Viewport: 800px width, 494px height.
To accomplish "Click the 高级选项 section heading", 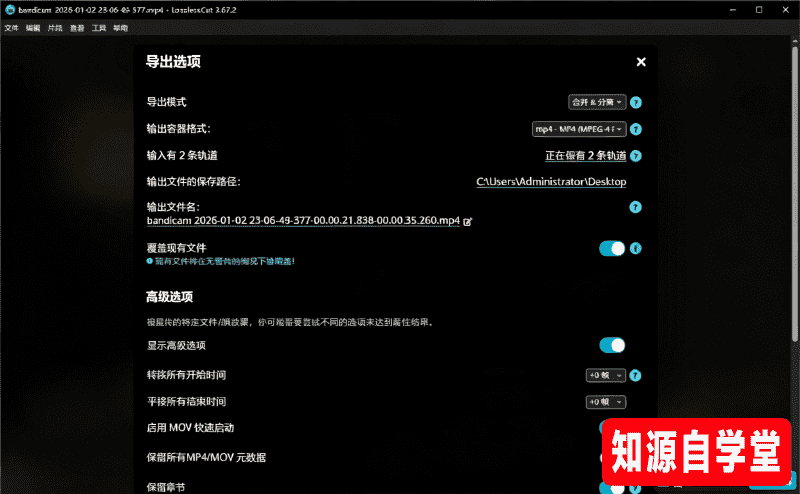I will (169, 297).
